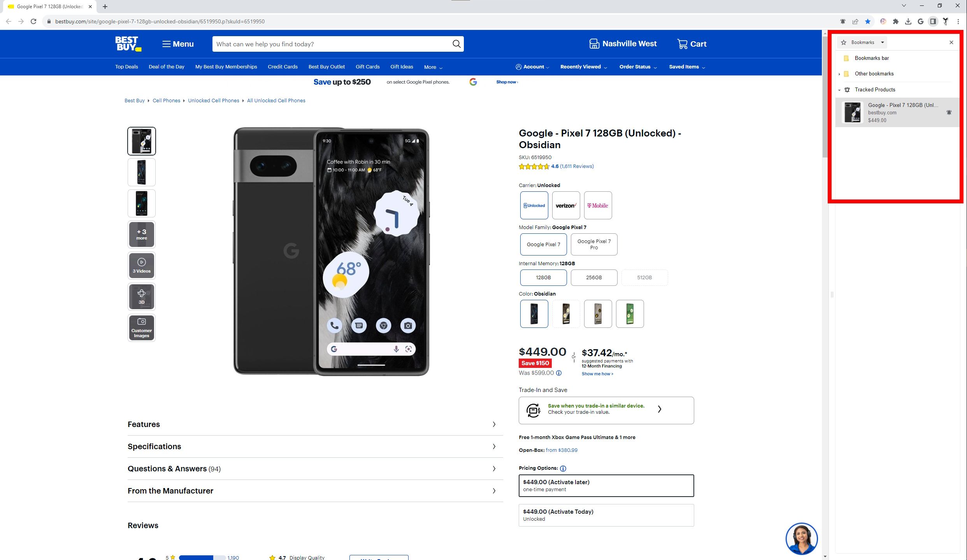
Task: Click the share page icon in address bar
Action: (855, 21)
